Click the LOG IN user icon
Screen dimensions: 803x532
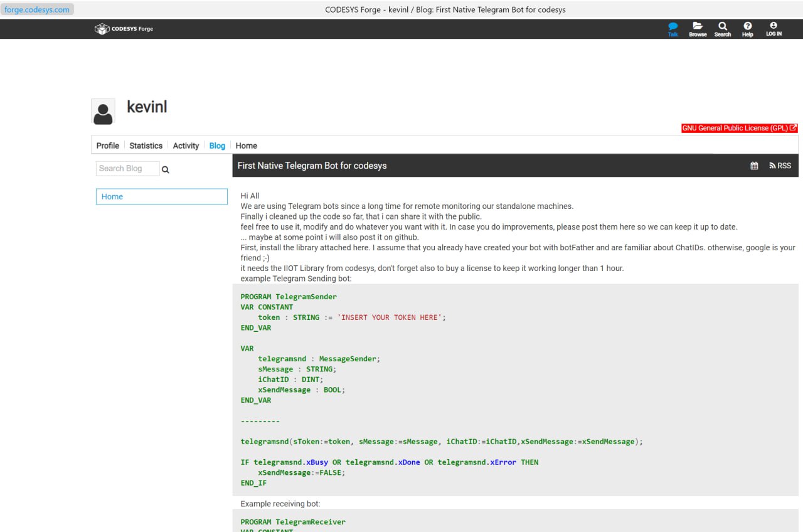point(774,29)
